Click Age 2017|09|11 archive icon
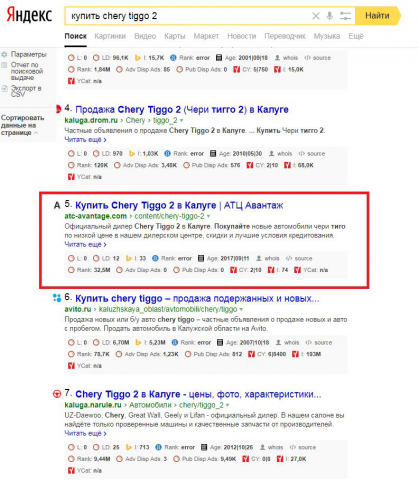419x480 pixels. click(201, 258)
